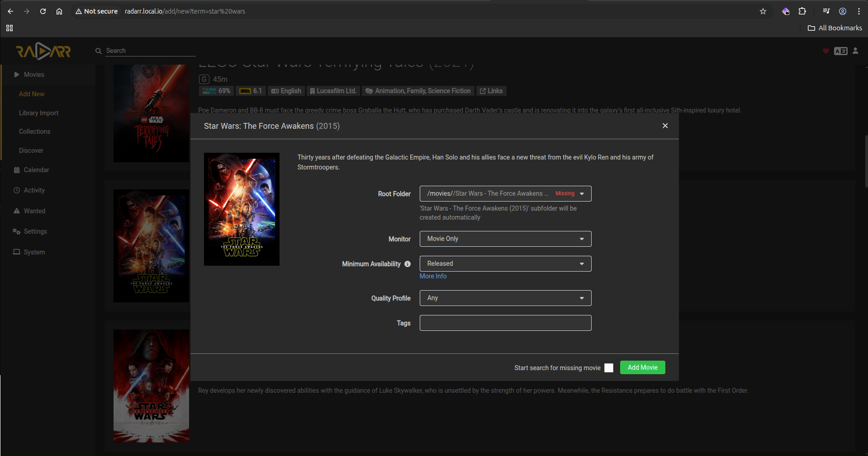Toggle Start search for missing movie checkbox
This screenshot has height=456, width=868.
(x=609, y=368)
